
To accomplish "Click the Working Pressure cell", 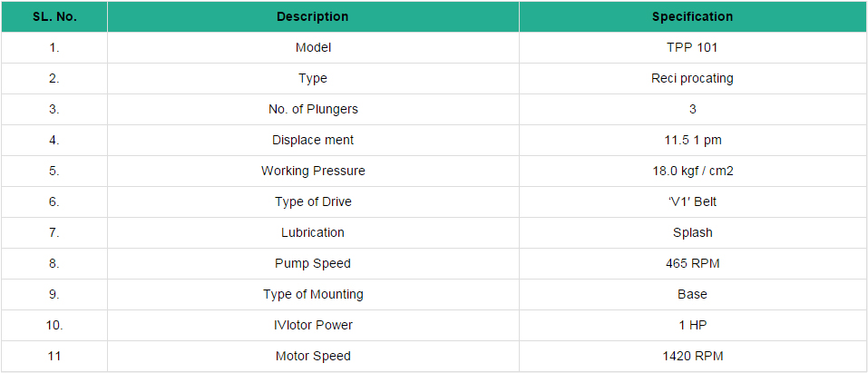I will 312,171.
